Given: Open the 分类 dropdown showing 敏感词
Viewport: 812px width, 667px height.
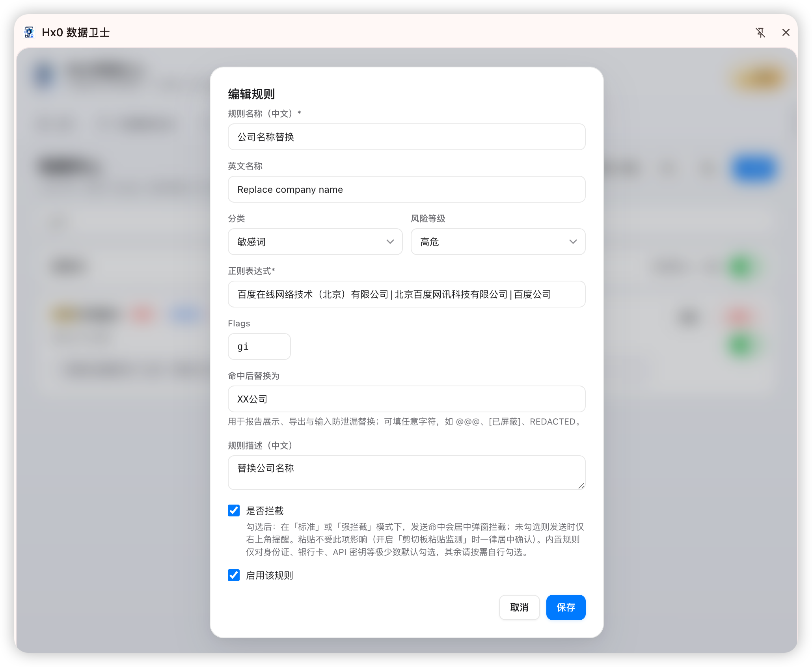Looking at the screenshot, I should tap(315, 242).
